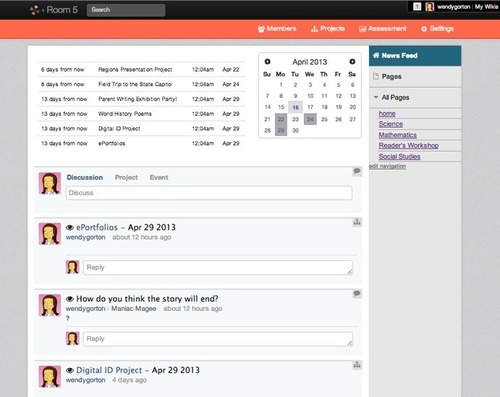This screenshot has height=397, width=500.
Task: Select the Project tab in the post box
Action: (x=126, y=177)
